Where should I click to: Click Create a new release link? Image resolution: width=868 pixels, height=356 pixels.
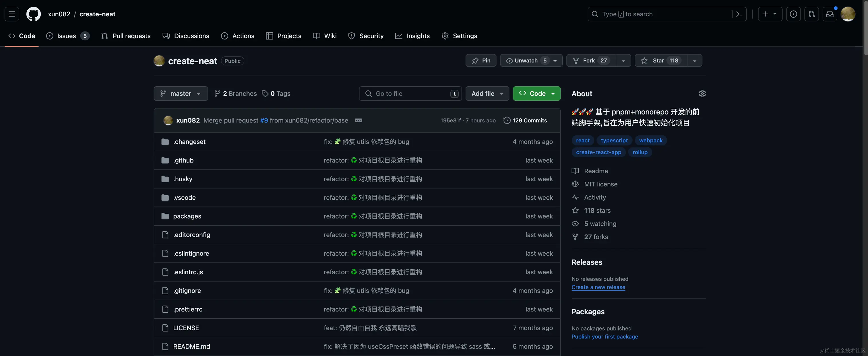point(598,287)
